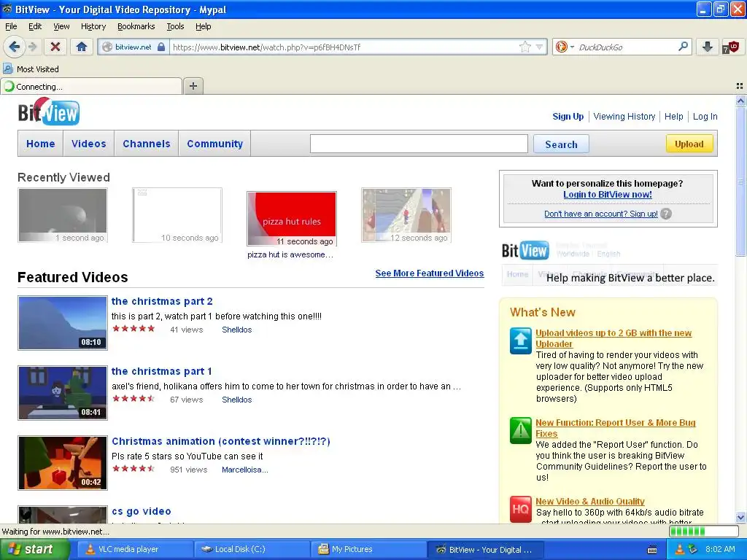This screenshot has width=747, height=560.
Task: Open the christmas part 2 thumbnail
Action: point(63,323)
